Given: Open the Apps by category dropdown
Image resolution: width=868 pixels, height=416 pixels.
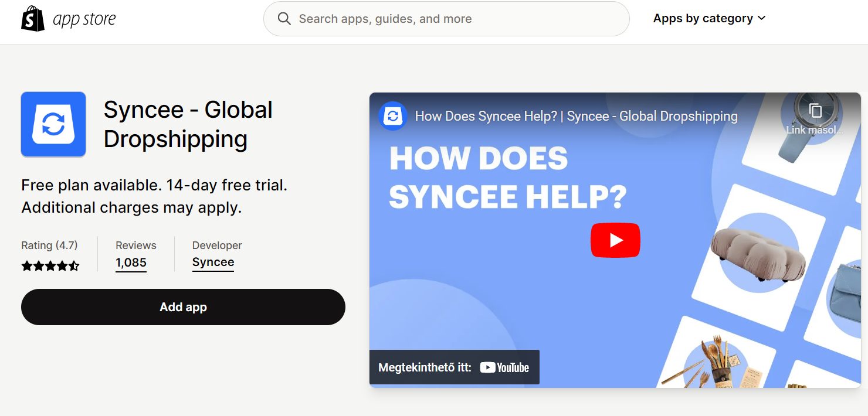Looking at the screenshot, I should (x=703, y=18).
